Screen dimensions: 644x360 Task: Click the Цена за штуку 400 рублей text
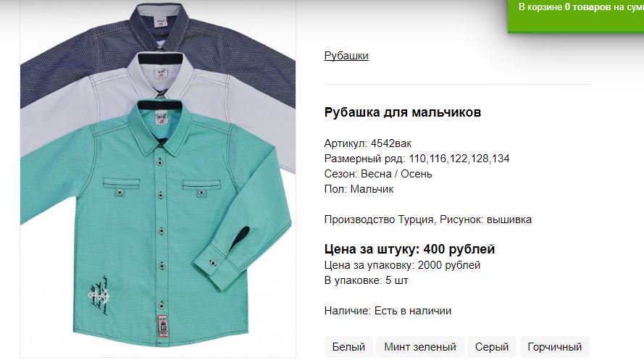[x=409, y=249]
